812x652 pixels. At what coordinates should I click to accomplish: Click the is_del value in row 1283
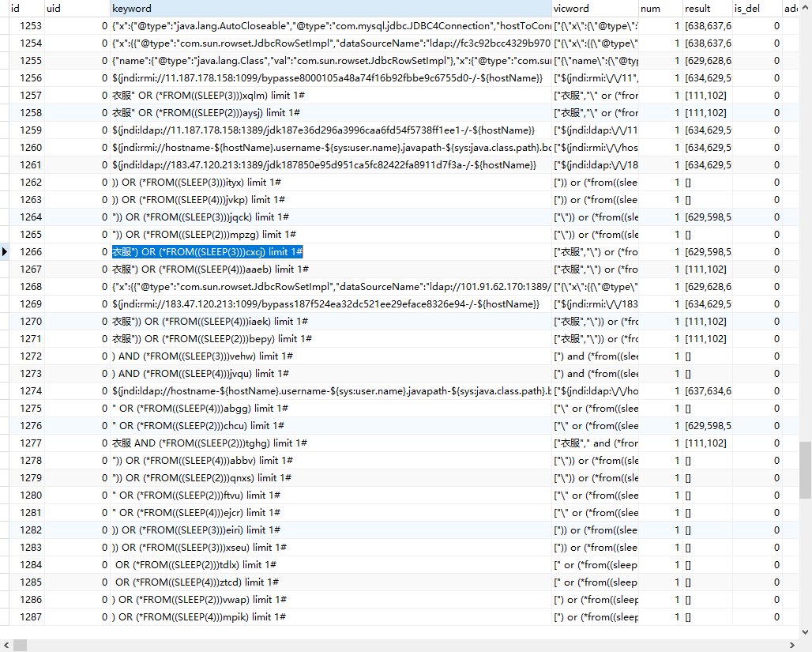(757, 548)
